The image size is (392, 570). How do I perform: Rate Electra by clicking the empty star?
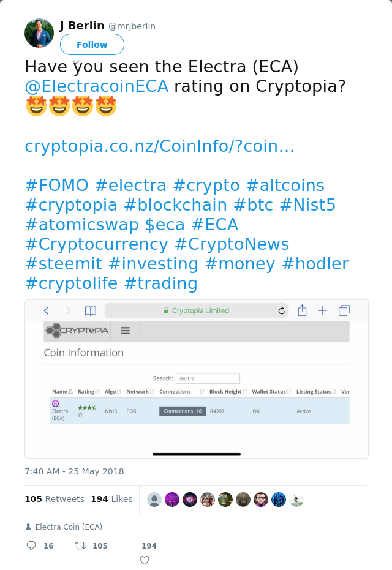pyautogui.click(x=80, y=414)
